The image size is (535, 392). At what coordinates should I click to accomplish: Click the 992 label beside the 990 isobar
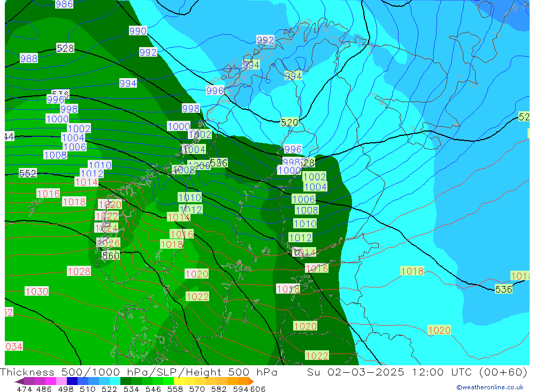click(x=148, y=52)
